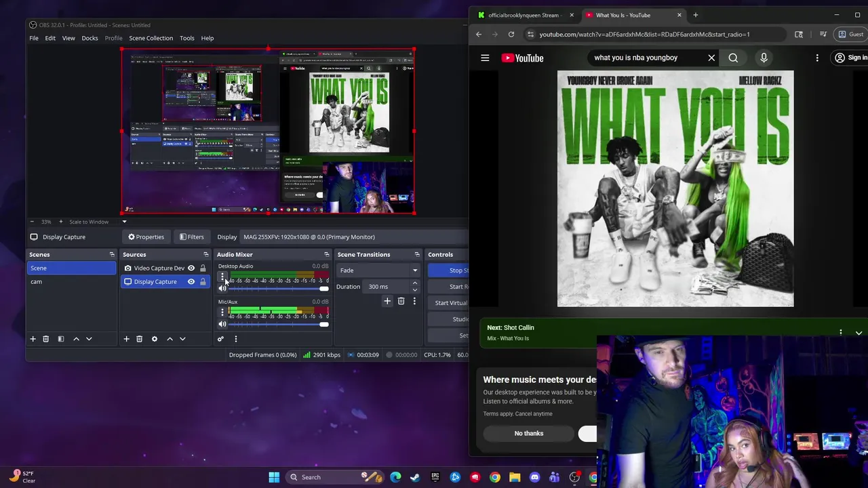Add a new scene with plus icon
The height and width of the screenshot is (488, 868).
click(x=33, y=339)
